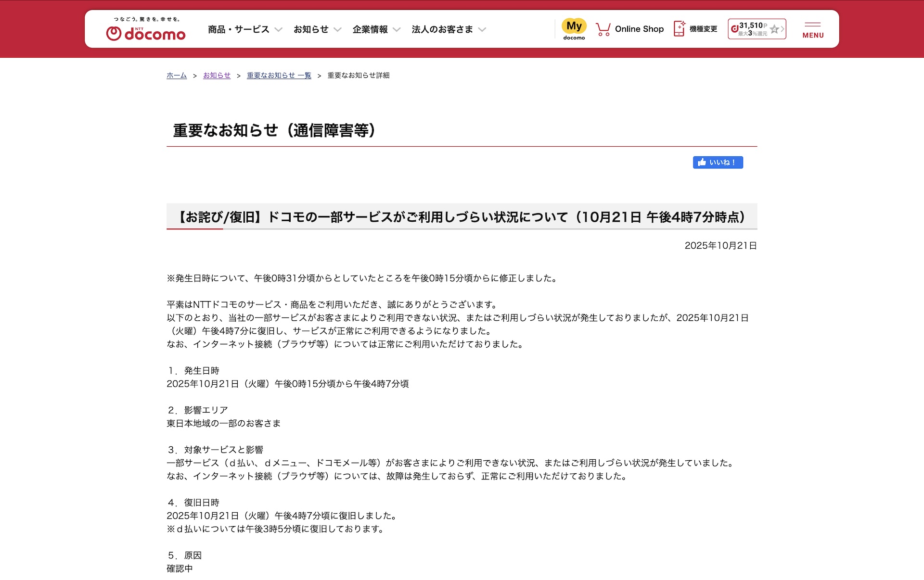The image size is (924, 580).
Task: Click the Online Shop cart icon
Action: click(x=603, y=29)
